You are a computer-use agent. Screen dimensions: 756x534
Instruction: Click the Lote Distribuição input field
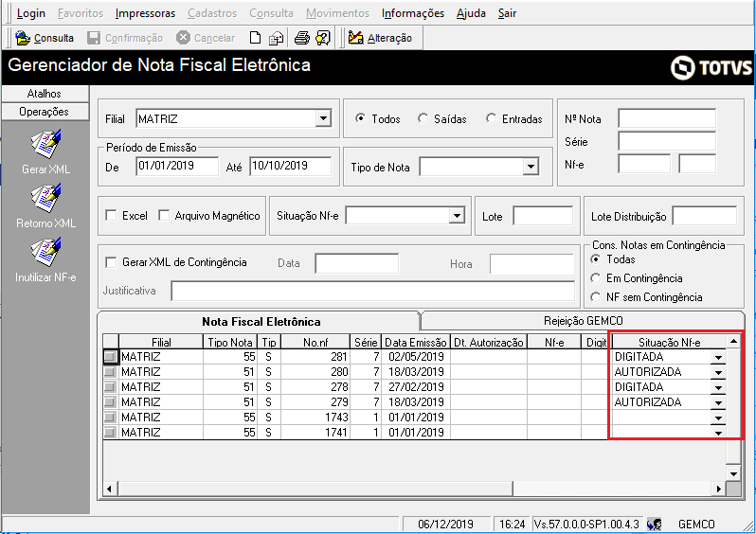[705, 216]
